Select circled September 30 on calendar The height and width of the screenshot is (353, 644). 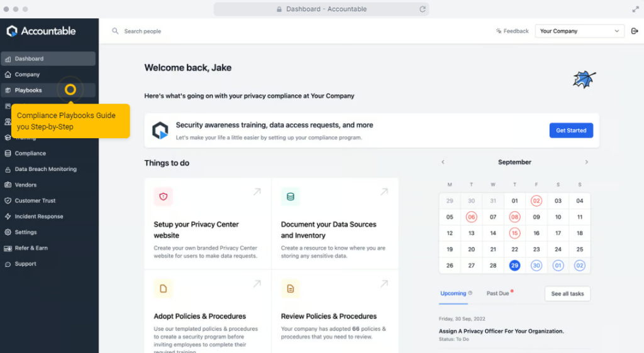click(x=536, y=266)
